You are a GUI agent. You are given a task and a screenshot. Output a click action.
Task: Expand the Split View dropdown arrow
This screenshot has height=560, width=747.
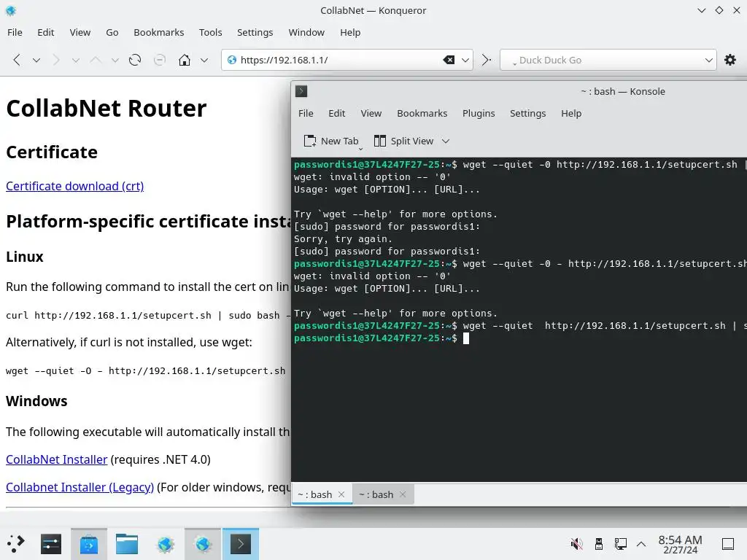(446, 141)
